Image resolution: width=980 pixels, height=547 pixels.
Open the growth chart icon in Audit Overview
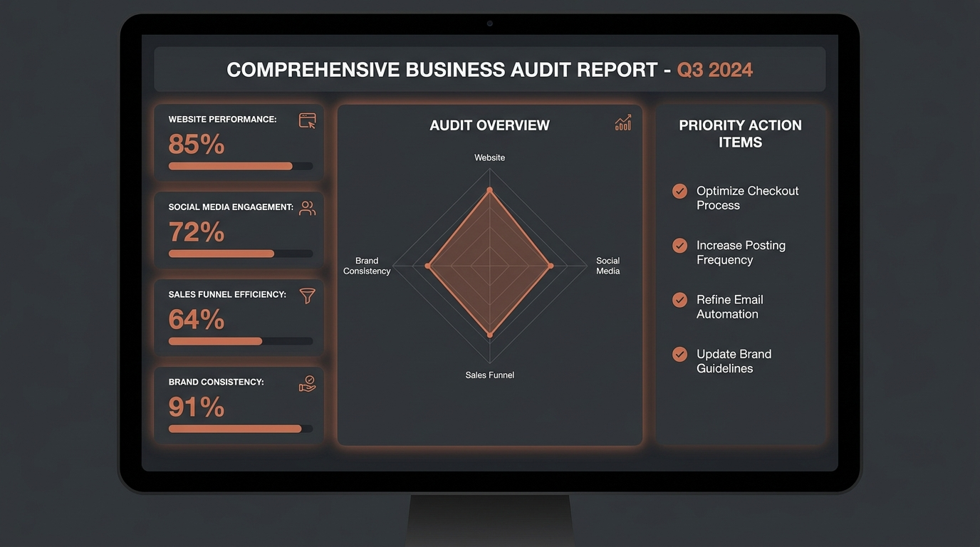[623, 123]
